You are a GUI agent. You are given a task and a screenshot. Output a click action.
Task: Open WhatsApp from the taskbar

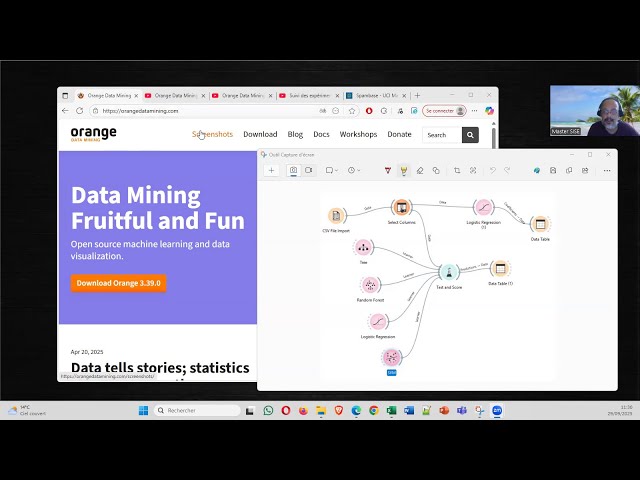268,410
